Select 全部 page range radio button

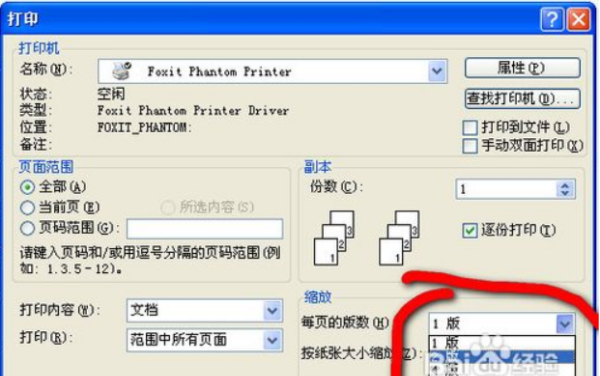[x=28, y=187]
